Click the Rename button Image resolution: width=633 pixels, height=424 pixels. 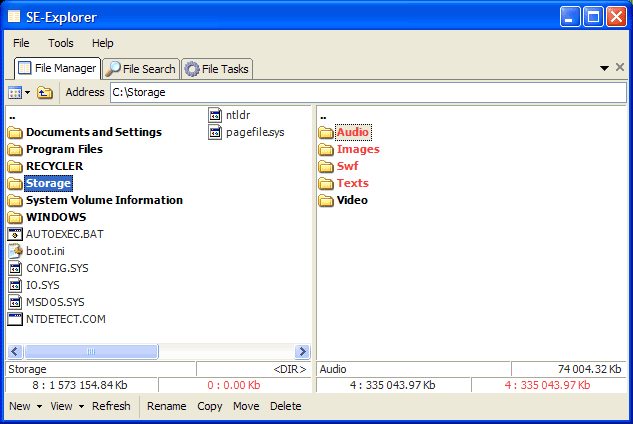[167, 406]
